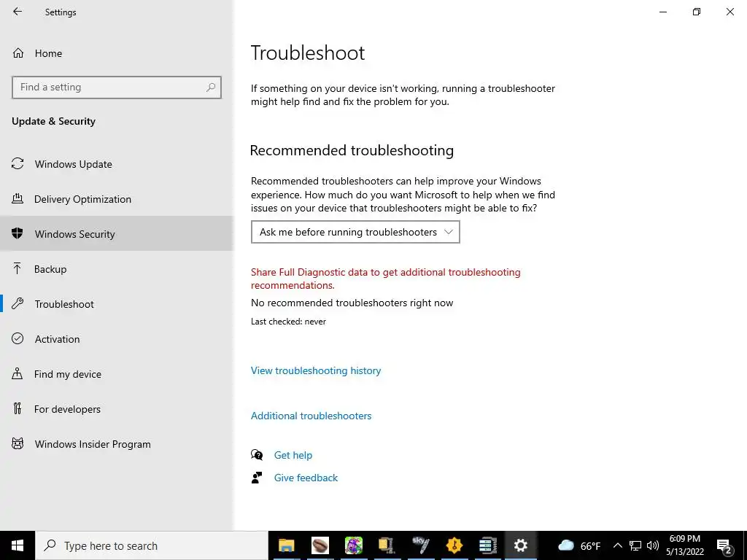Select Windows Insider Program in sidebar
Image resolution: width=747 pixels, height=560 pixels.
pyautogui.click(x=93, y=444)
